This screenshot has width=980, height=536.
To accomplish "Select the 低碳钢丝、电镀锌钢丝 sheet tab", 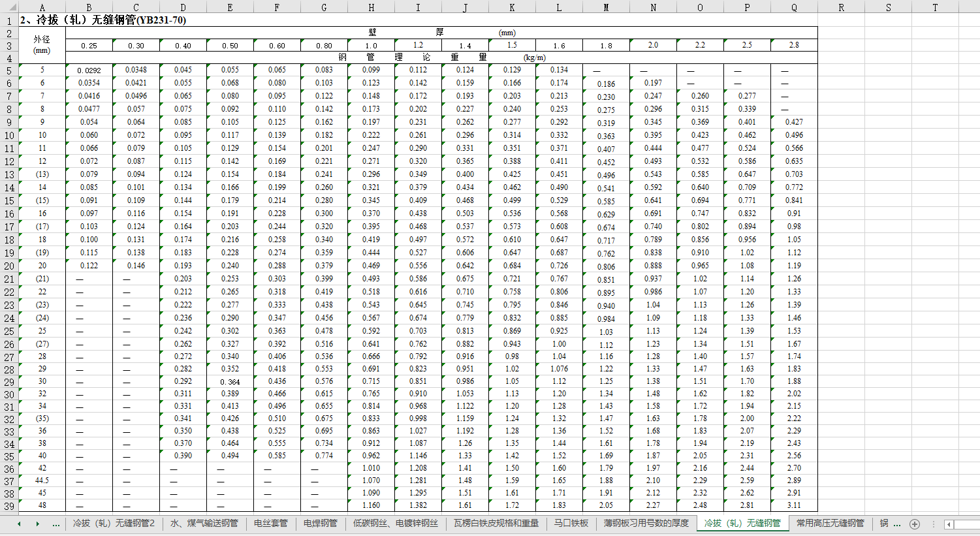I will tap(395, 524).
